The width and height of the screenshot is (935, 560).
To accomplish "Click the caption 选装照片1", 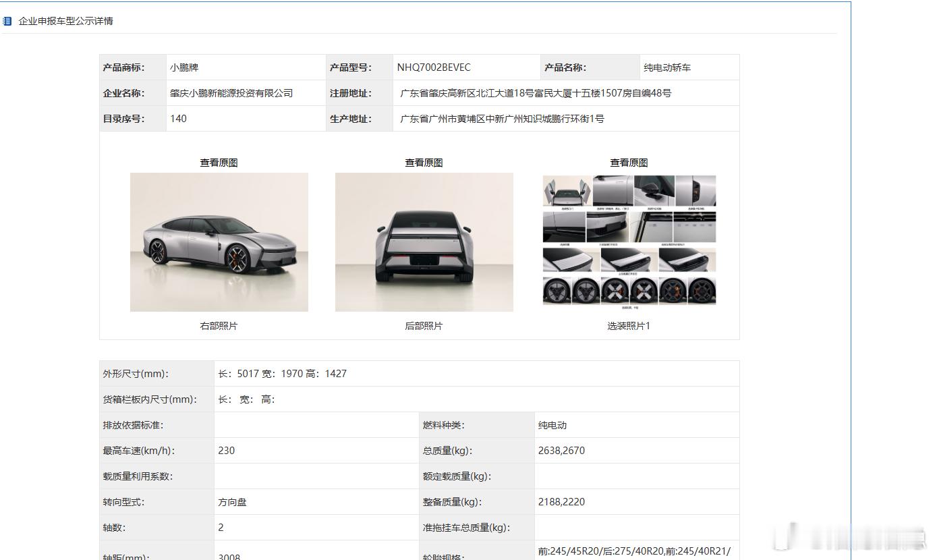I will point(629,326).
